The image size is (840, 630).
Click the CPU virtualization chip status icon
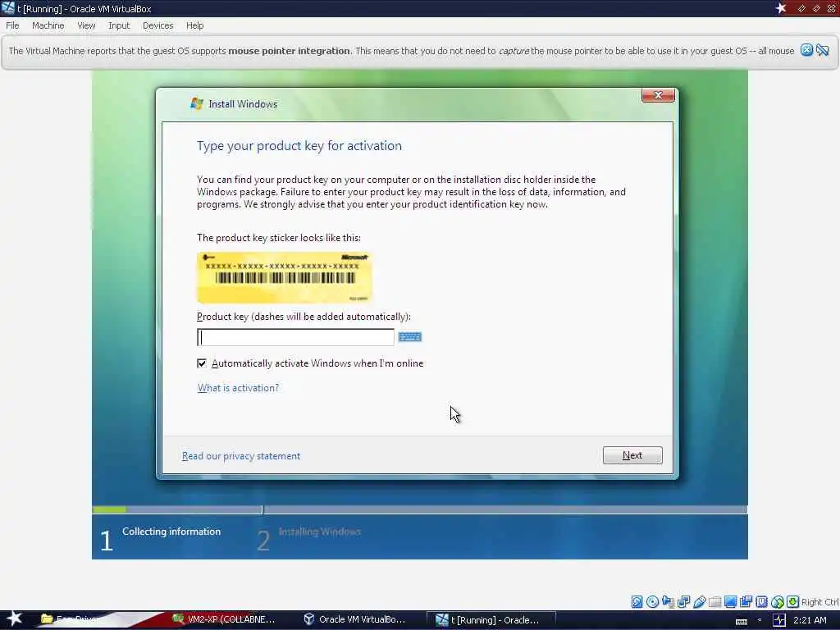coord(761,601)
